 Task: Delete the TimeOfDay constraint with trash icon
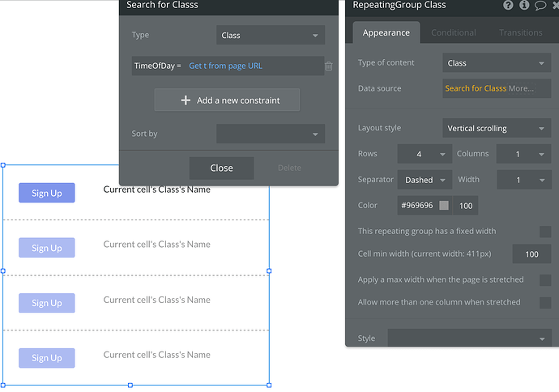click(x=329, y=66)
